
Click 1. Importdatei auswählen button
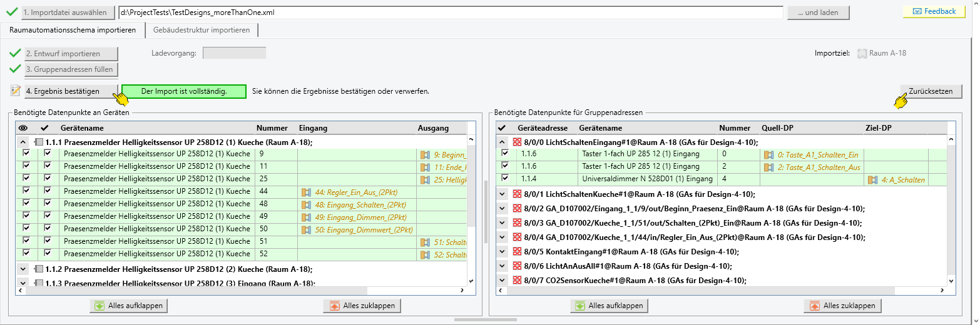point(68,12)
